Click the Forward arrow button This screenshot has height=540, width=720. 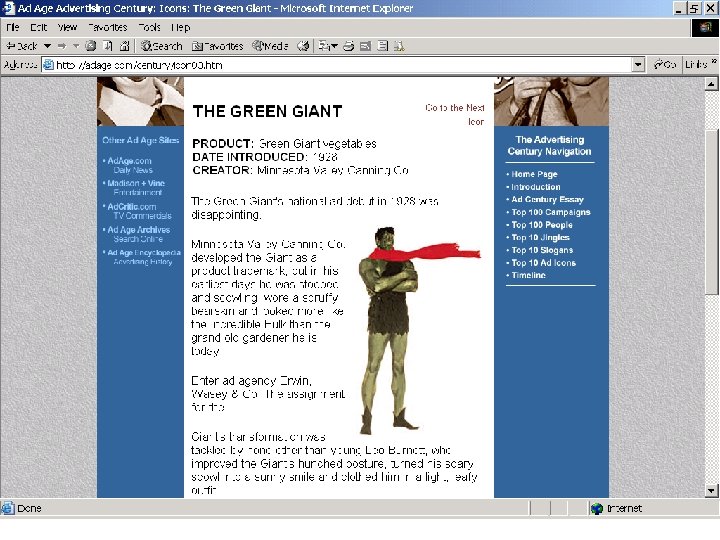(x=62, y=46)
